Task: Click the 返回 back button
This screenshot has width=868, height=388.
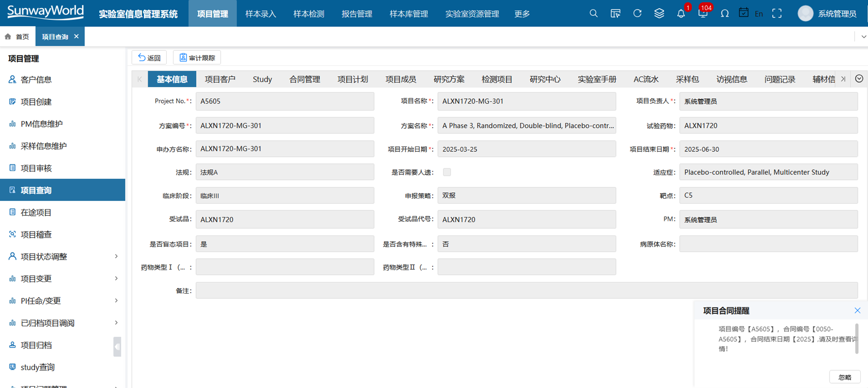Action: [149, 58]
